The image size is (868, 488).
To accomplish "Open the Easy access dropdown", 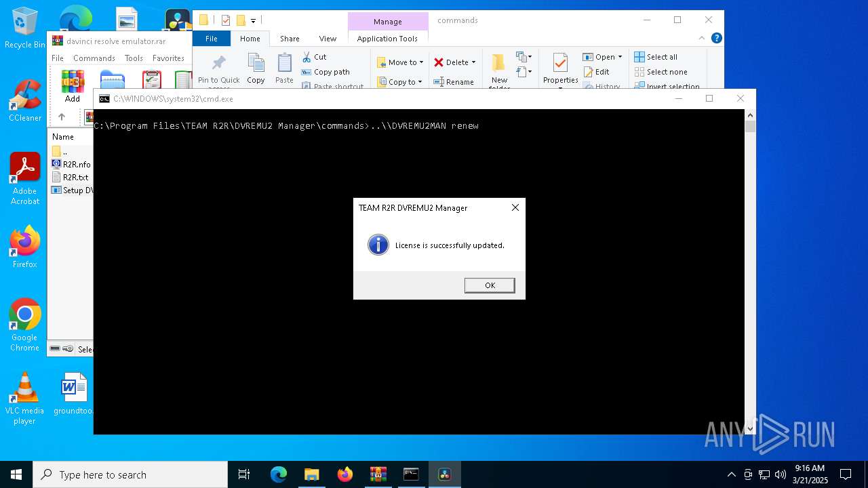I will pos(524,71).
